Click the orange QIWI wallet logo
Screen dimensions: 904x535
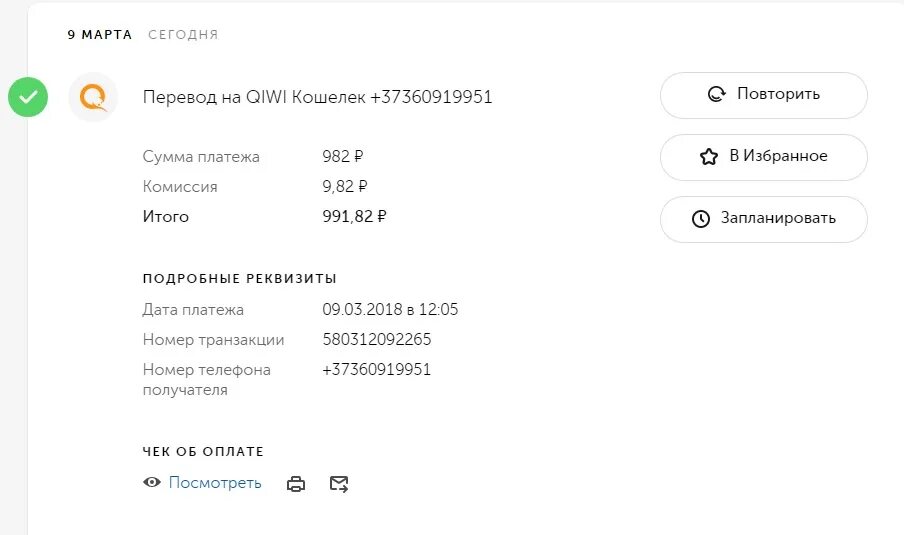click(x=93, y=97)
